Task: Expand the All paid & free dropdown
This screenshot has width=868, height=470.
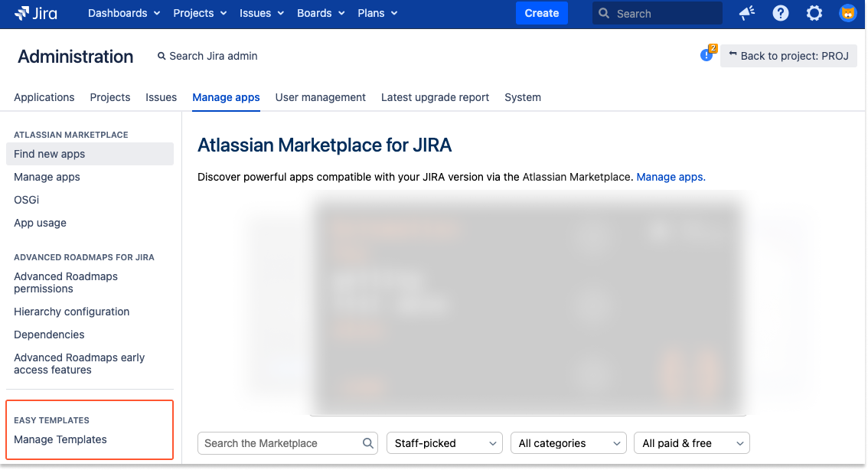Action: point(691,443)
